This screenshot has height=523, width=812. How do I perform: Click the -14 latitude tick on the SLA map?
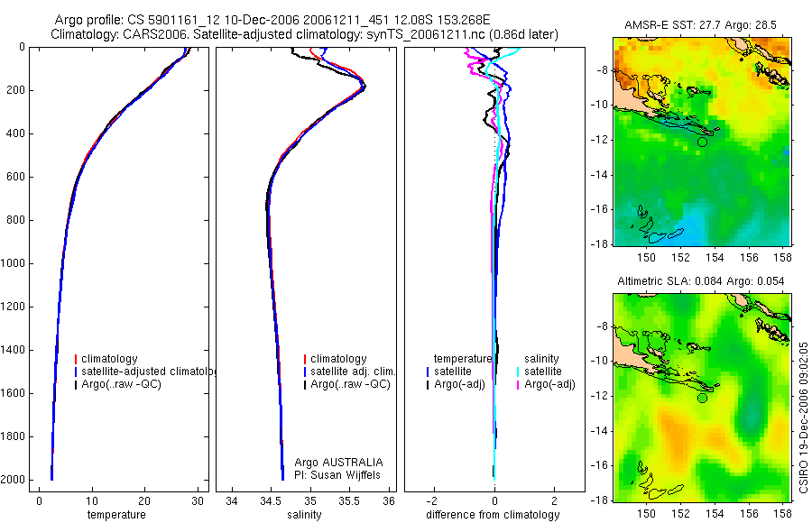599,431
